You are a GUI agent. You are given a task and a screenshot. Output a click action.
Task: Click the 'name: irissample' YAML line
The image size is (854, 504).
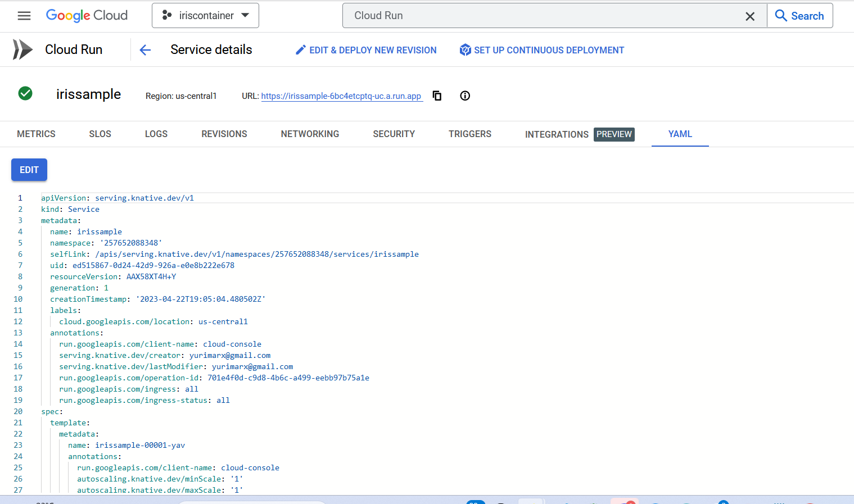tap(86, 231)
